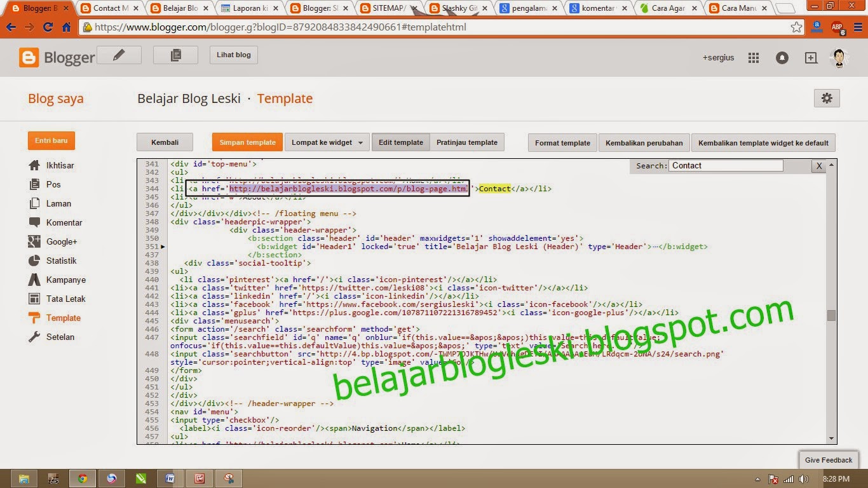This screenshot has height=488, width=868.
Task: Click the Lihat blog button
Action: 234,55
